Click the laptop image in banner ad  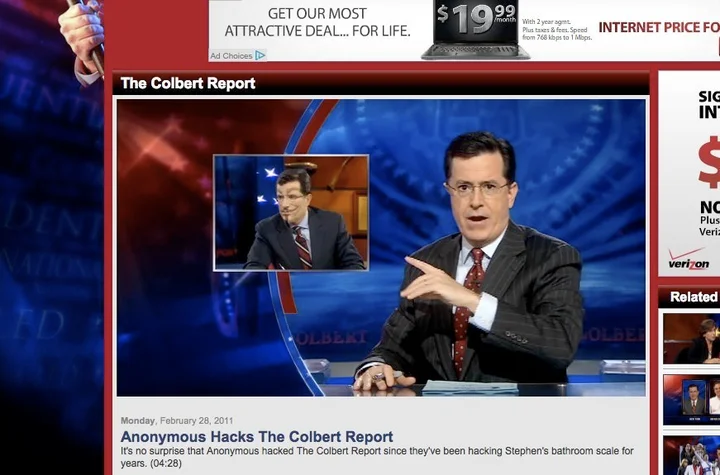coord(476,30)
